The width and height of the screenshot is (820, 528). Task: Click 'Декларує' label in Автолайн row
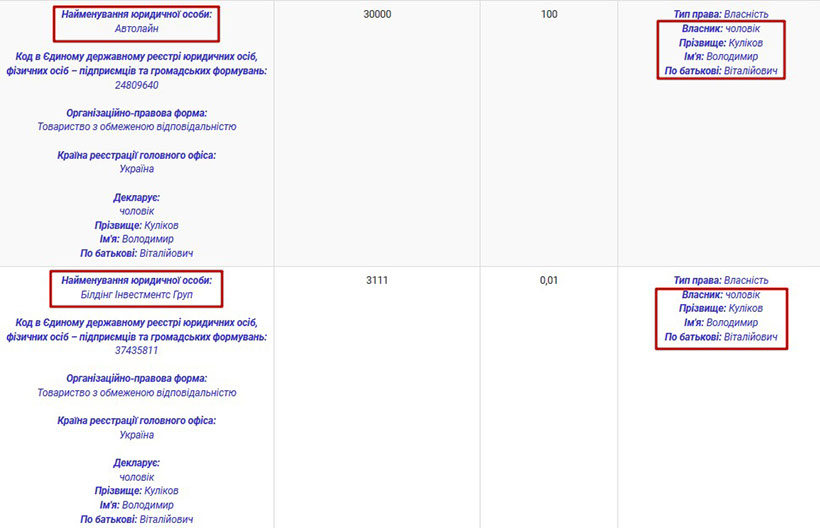(x=136, y=198)
